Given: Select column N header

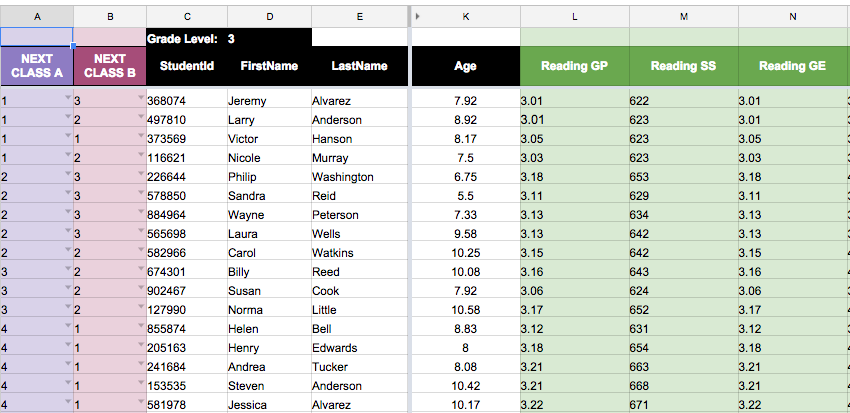Looking at the screenshot, I should tap(793, 17).
